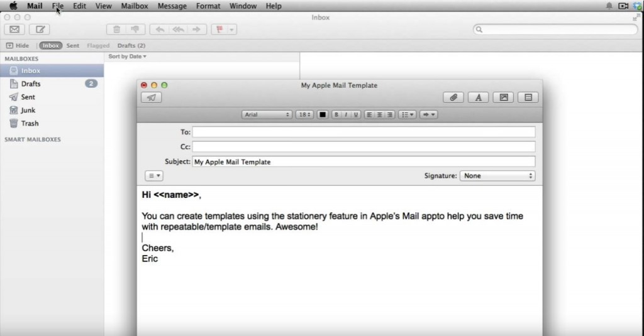Open the Sort by Date dropdown

(127, 56)
